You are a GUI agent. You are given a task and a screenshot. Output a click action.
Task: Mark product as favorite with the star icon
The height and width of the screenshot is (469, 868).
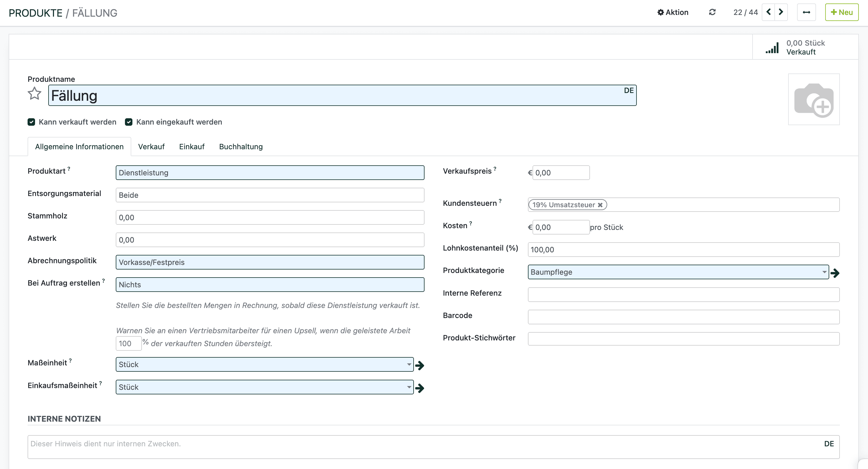(34, 94)
